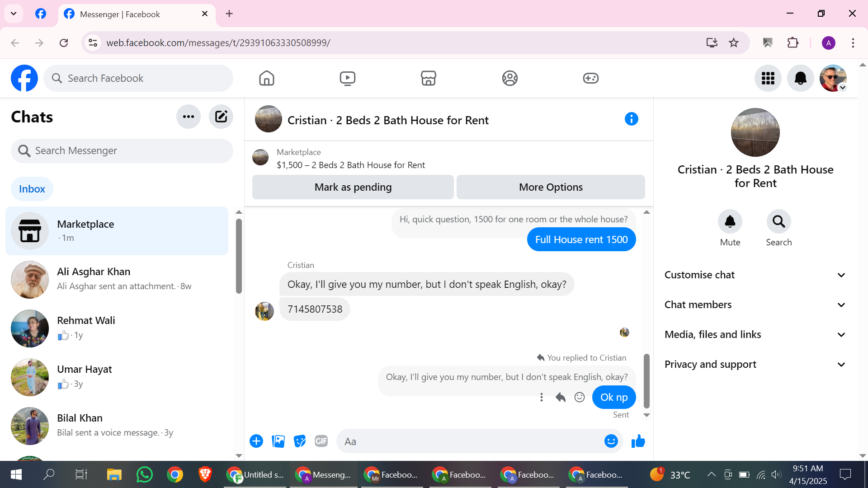Image resolution: width=868 pixels, height=488 pixels.
Task: Click the message thread scrollbar thumb
Action: coord(646,380)
